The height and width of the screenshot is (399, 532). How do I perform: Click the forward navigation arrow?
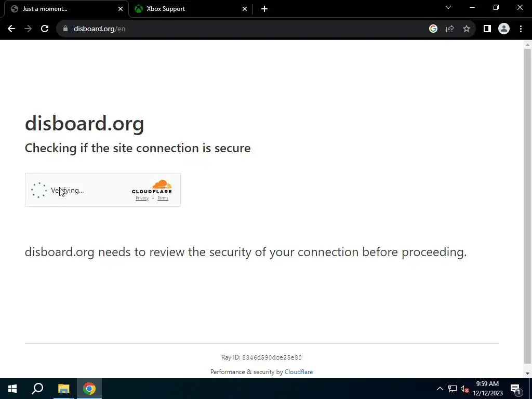coord(28,29)
